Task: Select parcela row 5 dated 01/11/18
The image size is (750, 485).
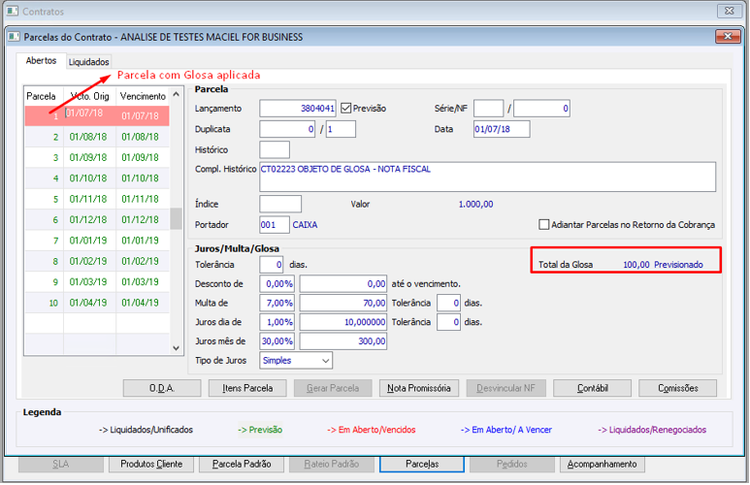Action: click(97, 199)
